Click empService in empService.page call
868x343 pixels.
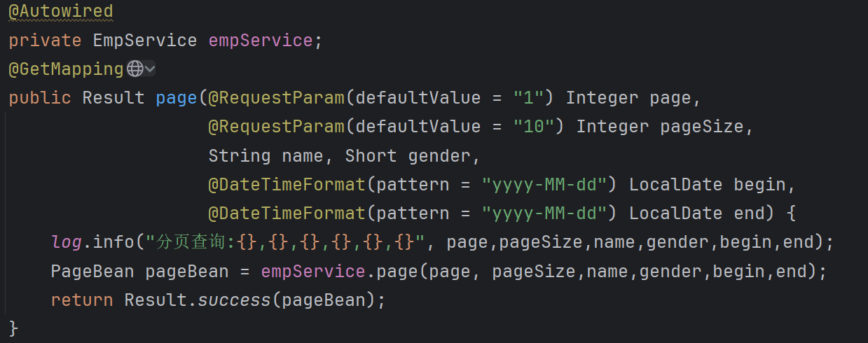click(x=312, y=271)
